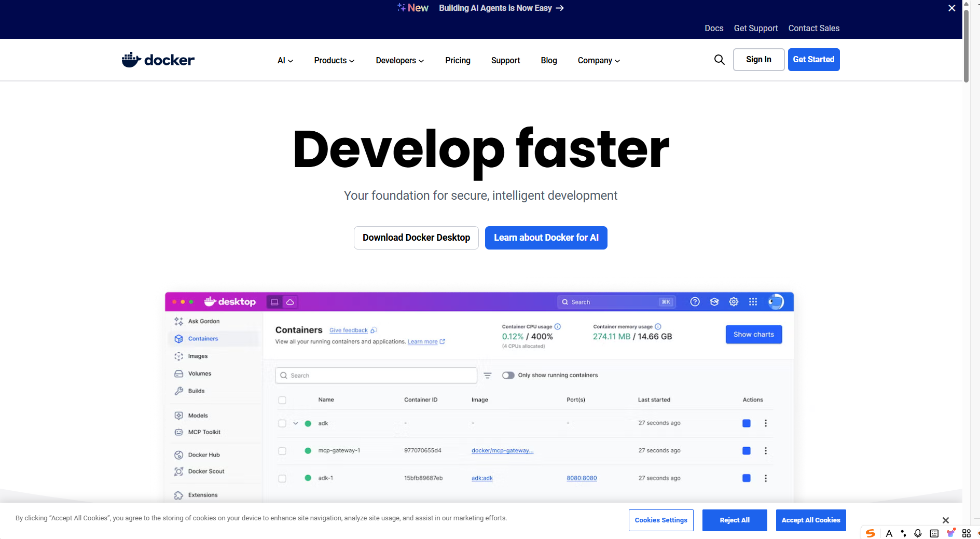
Task: Click the Download Docker Desktop button
Action: [x=416, y=238]
